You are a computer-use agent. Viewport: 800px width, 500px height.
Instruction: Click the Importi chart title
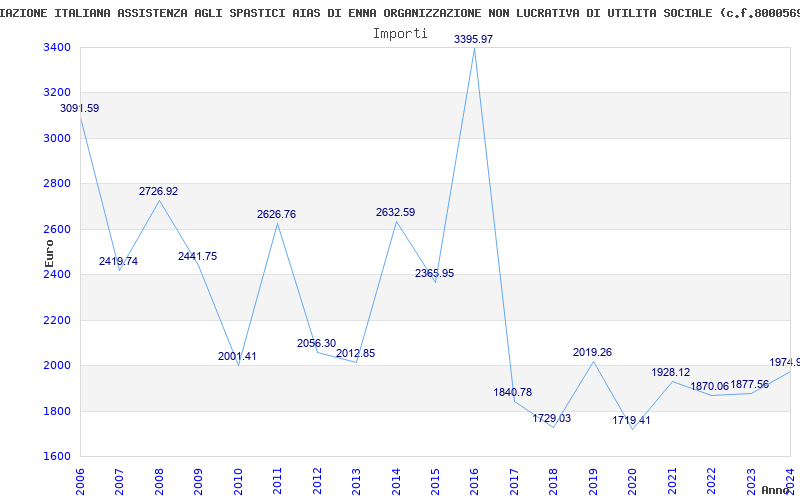click(400, 33)
